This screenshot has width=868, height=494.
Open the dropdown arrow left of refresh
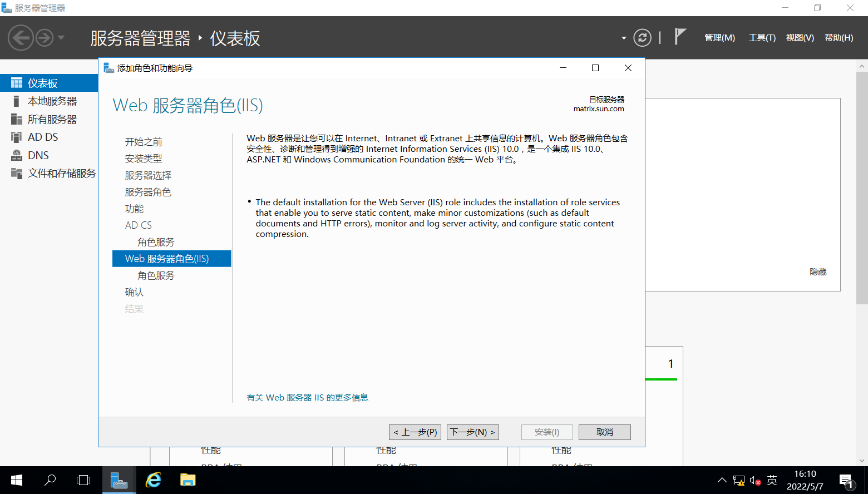tap(624, 38)
